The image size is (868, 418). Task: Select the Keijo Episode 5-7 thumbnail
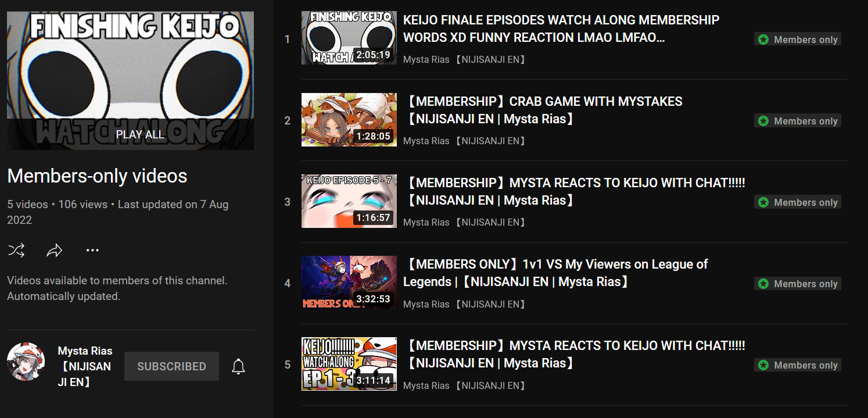pyautogui.click(x=349, y=201)
